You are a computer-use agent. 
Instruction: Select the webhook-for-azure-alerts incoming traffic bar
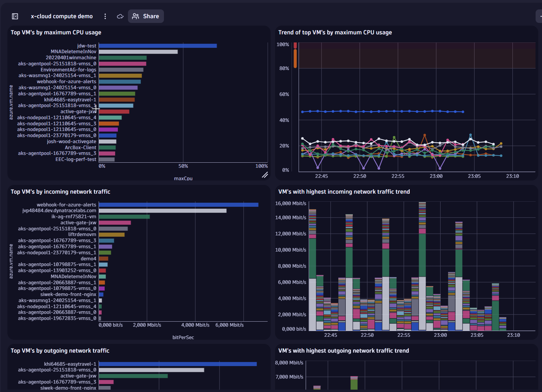point(178,204)
